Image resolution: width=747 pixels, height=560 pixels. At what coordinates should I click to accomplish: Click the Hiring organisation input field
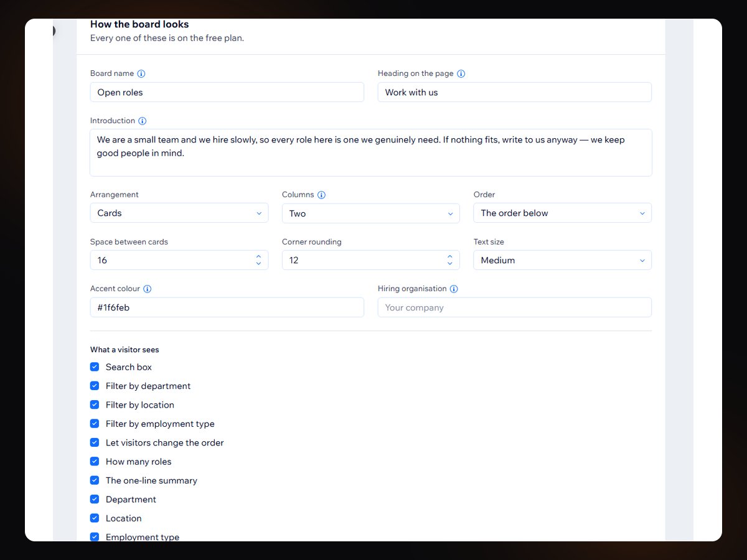click(x=515, y=307)
